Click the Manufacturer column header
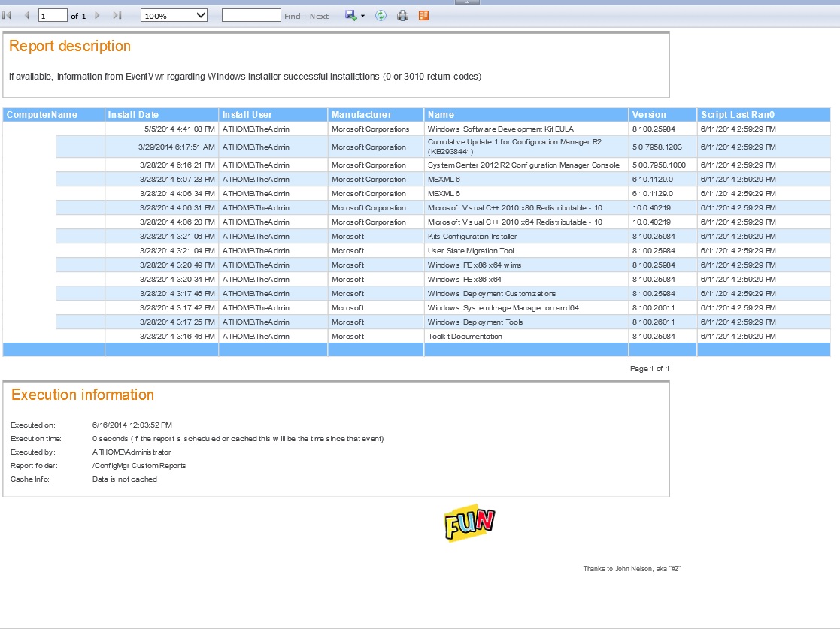Screen dimensions: 840x629 pyautogui.click(x=362, y=115)
